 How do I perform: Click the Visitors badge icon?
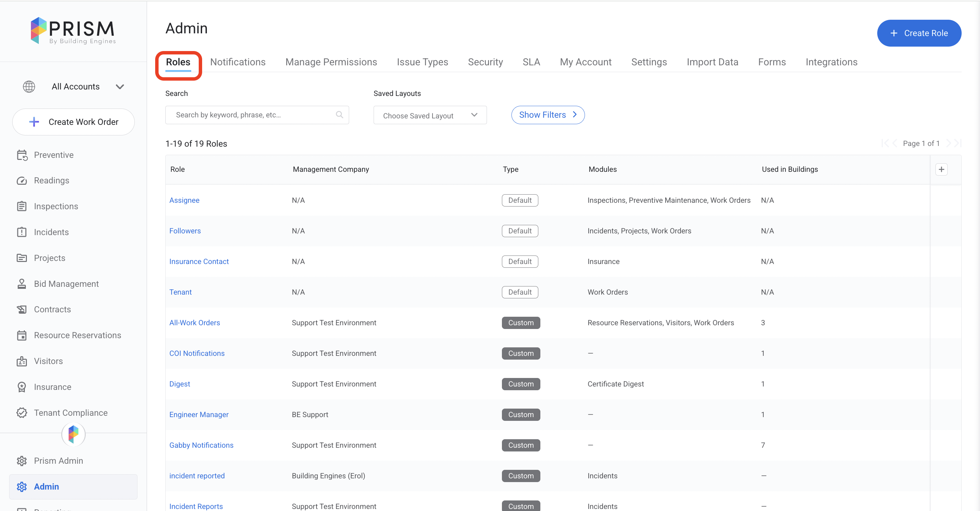tap(22, 361)
